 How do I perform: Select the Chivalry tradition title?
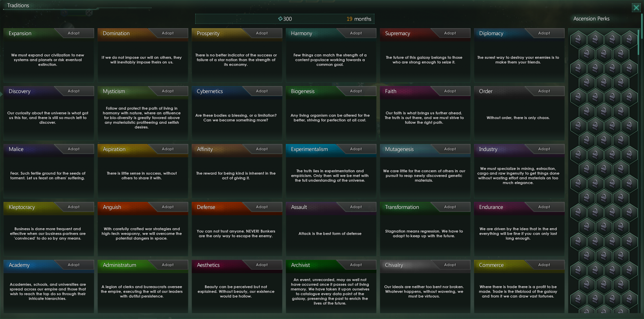click(394, 265)
